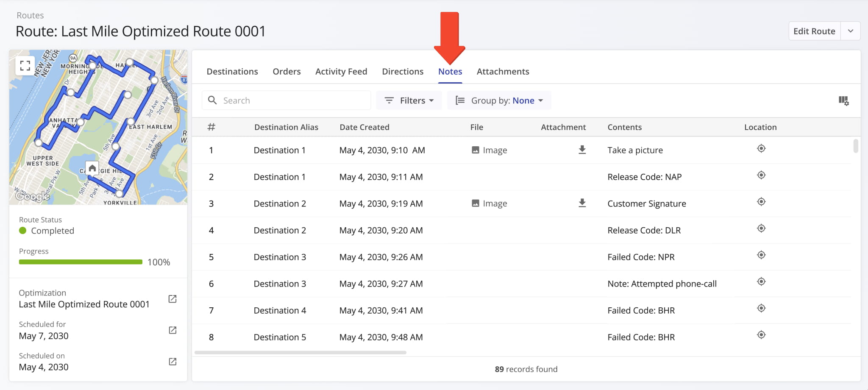
Task: Open Optimization Last Mile Optimized Route 0001 link icon
Action: pyautogui.click(x=172, y=299)
